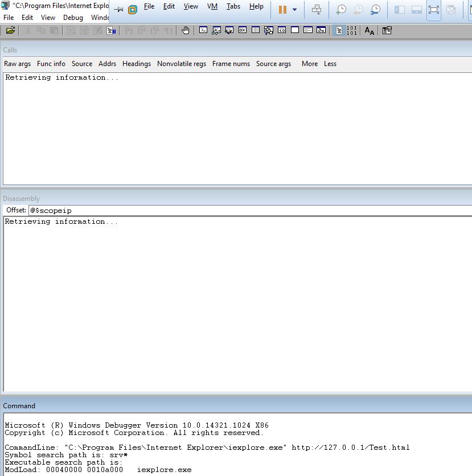Click 'Retrieving information...' in the Disassembly pane
Viewport: 472px width, 476px height.
click(61, 221)
